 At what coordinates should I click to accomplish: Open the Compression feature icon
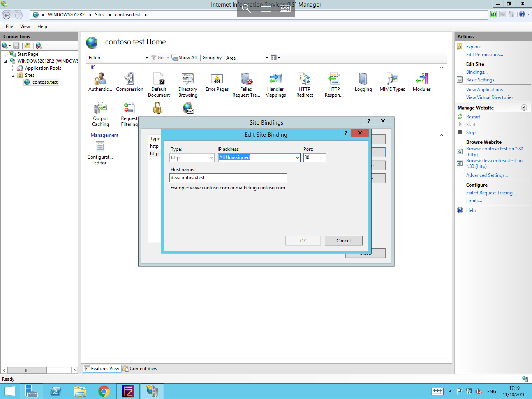point(130,82)
